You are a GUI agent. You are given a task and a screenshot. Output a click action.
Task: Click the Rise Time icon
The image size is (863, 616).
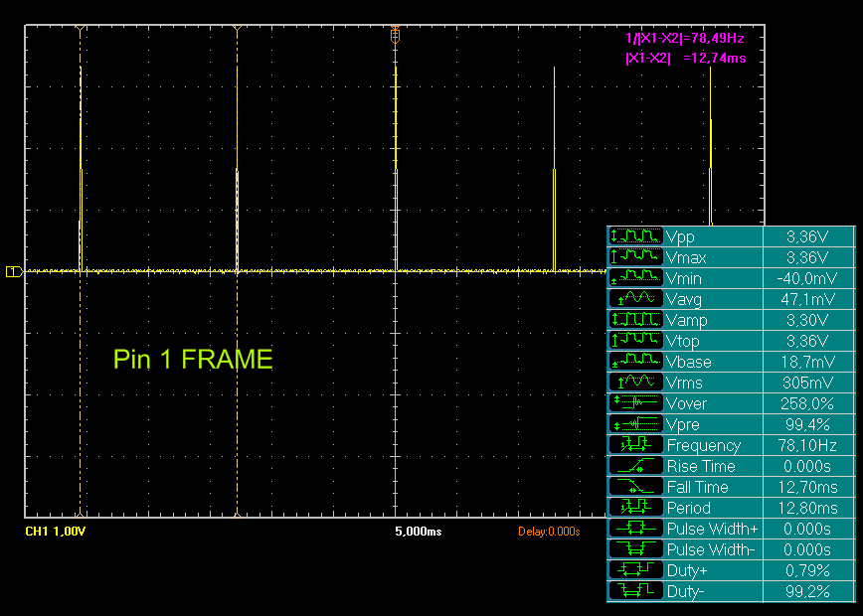pyautogui.click(x=635, y=466)
